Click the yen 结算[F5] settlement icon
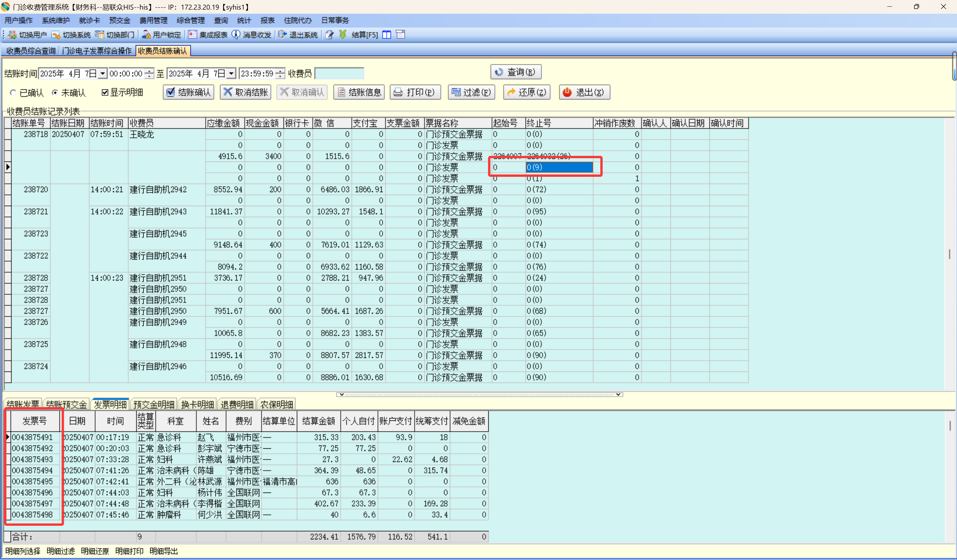 click(x=342, y=35)
